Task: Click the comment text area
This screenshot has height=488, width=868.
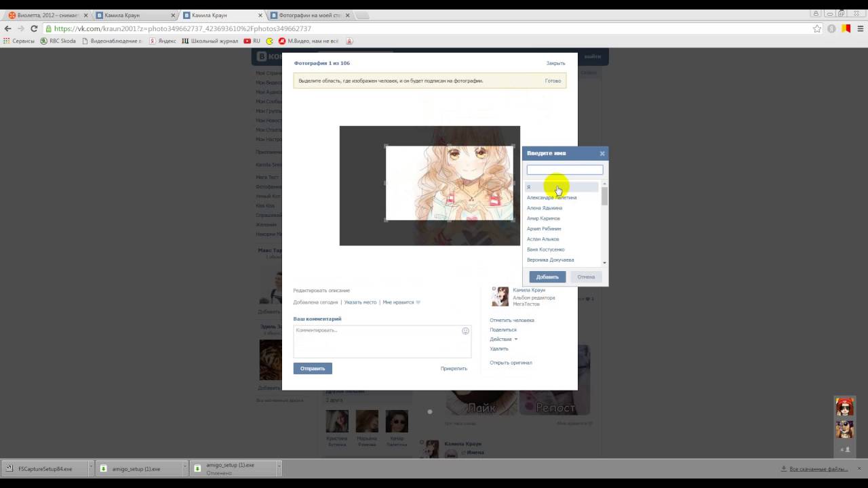Action: (x=382, y=341)
